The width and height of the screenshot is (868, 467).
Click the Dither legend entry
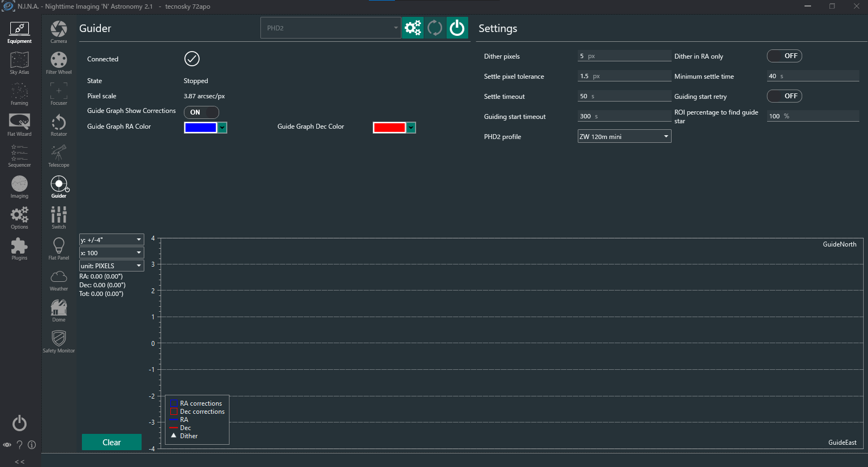pyautogui.click(x=184, y=436)
